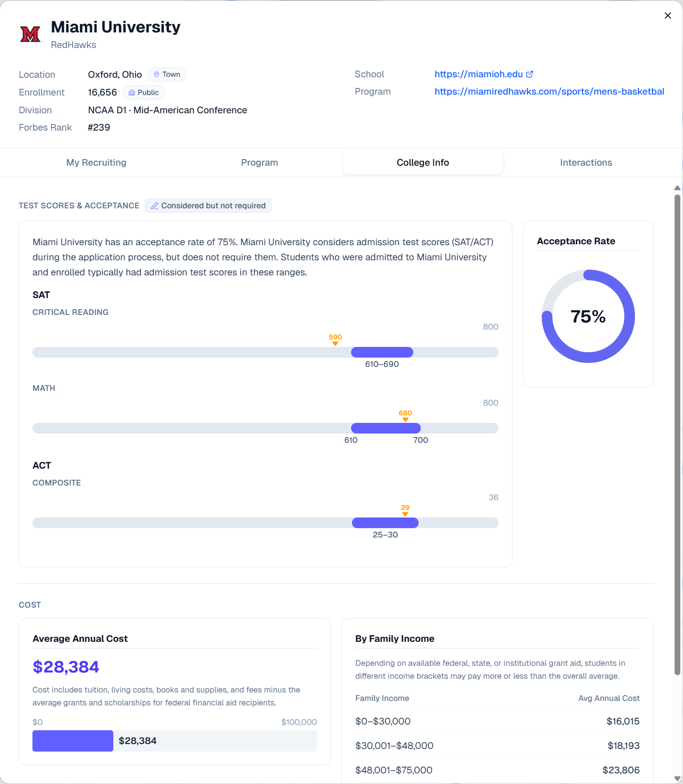Screen dimensions: 683x784
Task: Click the MATH section label
Action: tap(44, 388)
